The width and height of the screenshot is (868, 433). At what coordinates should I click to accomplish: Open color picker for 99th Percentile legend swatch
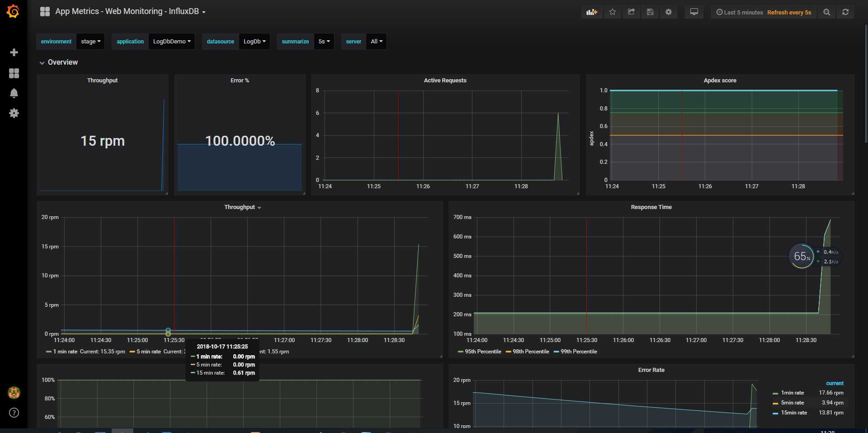[x=556, y=352]
